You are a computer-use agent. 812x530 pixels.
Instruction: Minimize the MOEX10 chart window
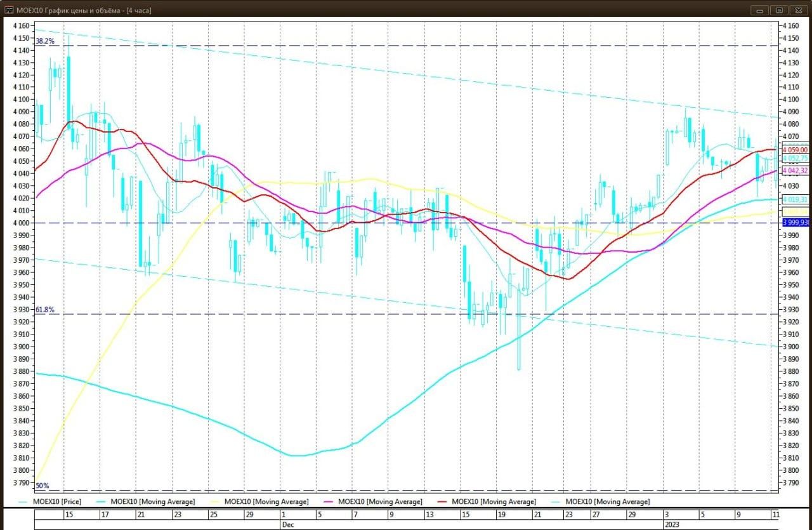coord(759,10)
